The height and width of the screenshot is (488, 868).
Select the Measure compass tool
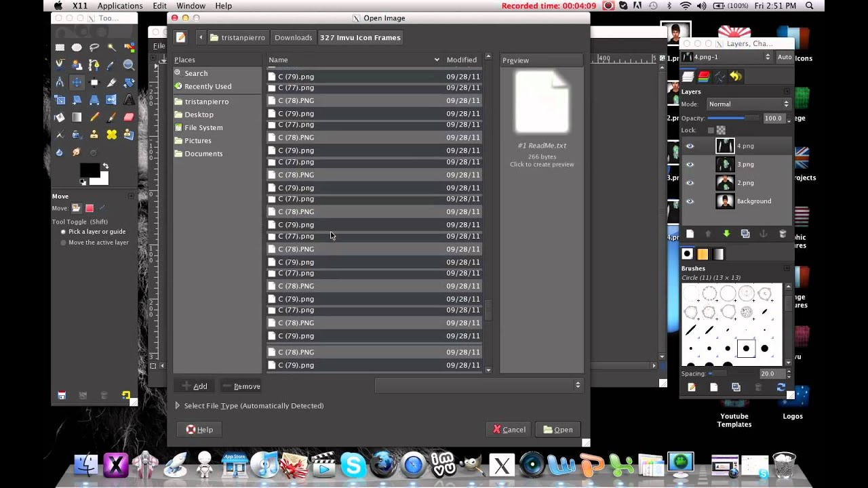click(60, 83)
